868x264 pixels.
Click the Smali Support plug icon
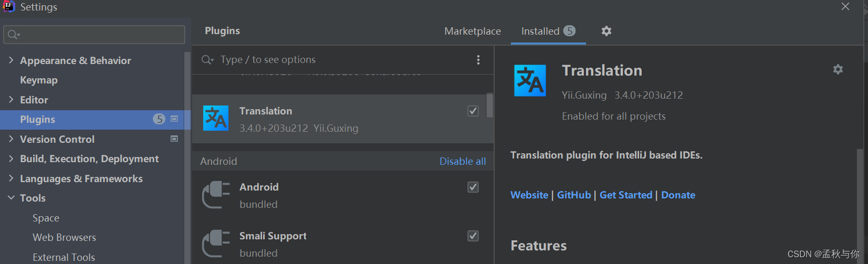216,244
